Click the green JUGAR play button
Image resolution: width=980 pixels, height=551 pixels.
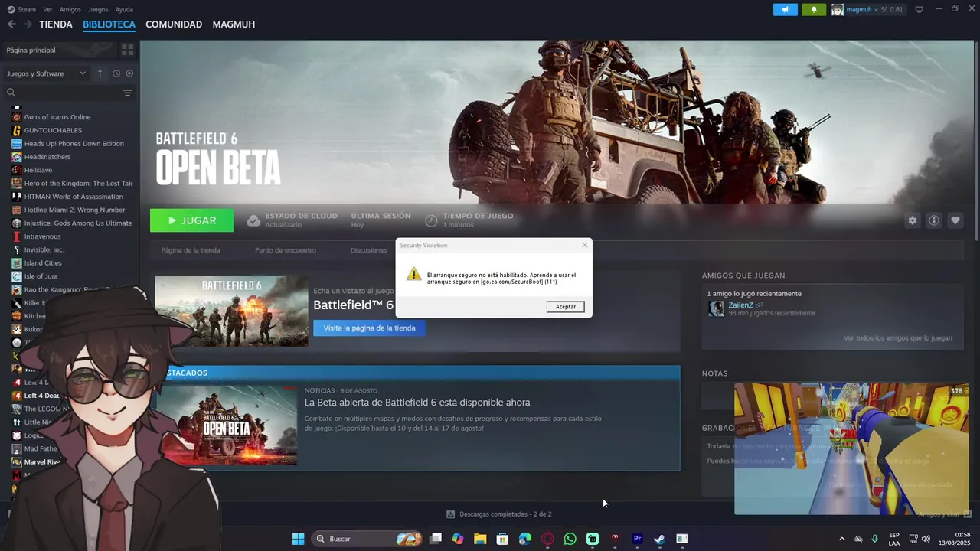pos(192,220)
